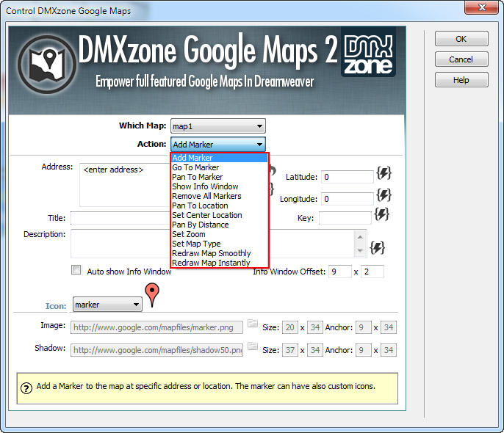Focus the Longitude input field
This screenshot has height=433, width=504.
point(347,199)
